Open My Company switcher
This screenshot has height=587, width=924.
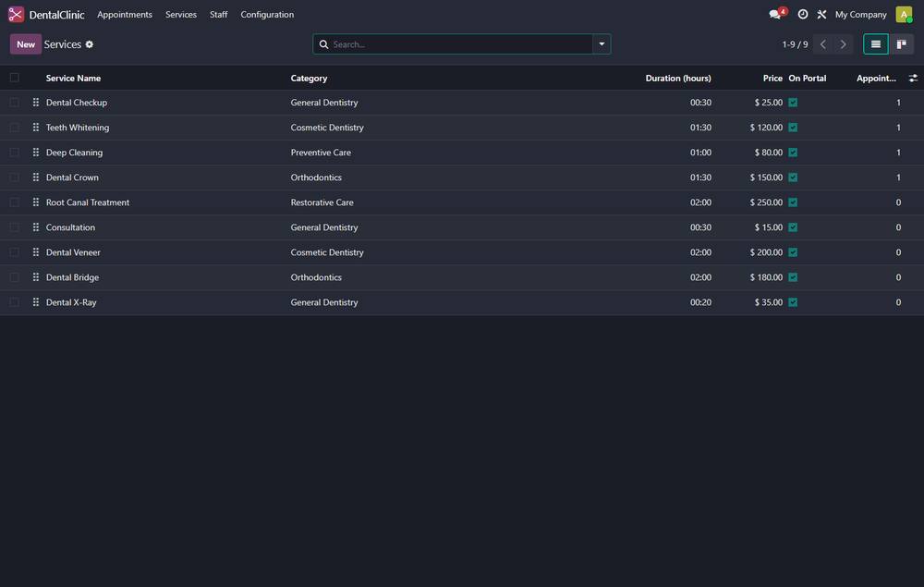(x=860, y=14)
